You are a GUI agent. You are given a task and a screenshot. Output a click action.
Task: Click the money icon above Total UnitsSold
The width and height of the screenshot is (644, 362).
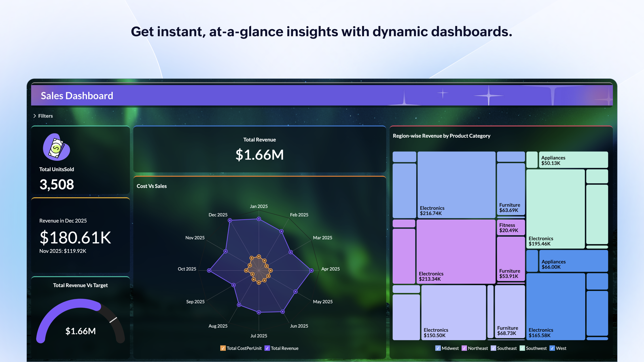coord(57,147)
